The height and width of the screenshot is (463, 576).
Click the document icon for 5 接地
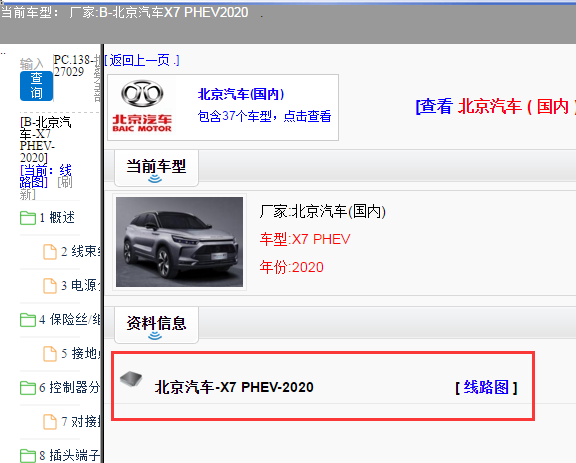(50, 354)
